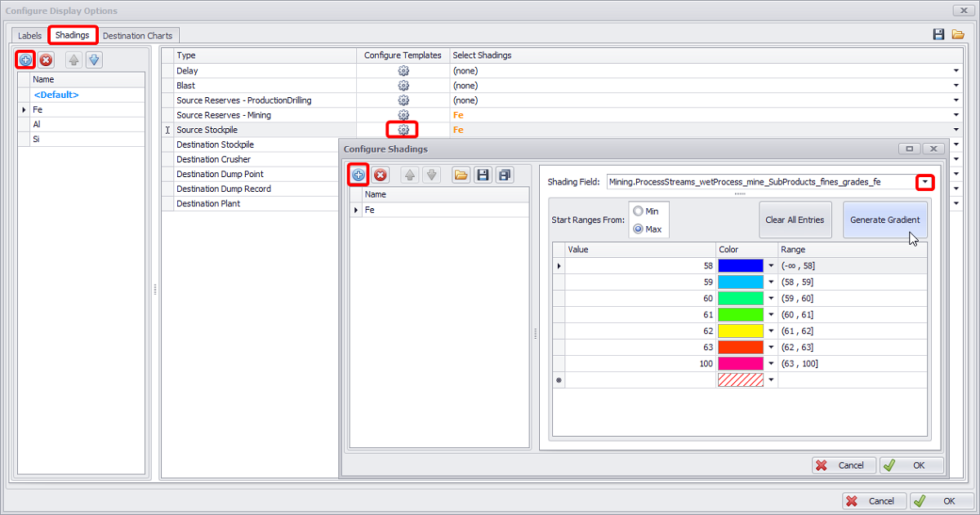Image resolution: width=980 pixels, height=515 pixels.
Task: Switch to the Destination Charts tab
Action: coord(137,36)
